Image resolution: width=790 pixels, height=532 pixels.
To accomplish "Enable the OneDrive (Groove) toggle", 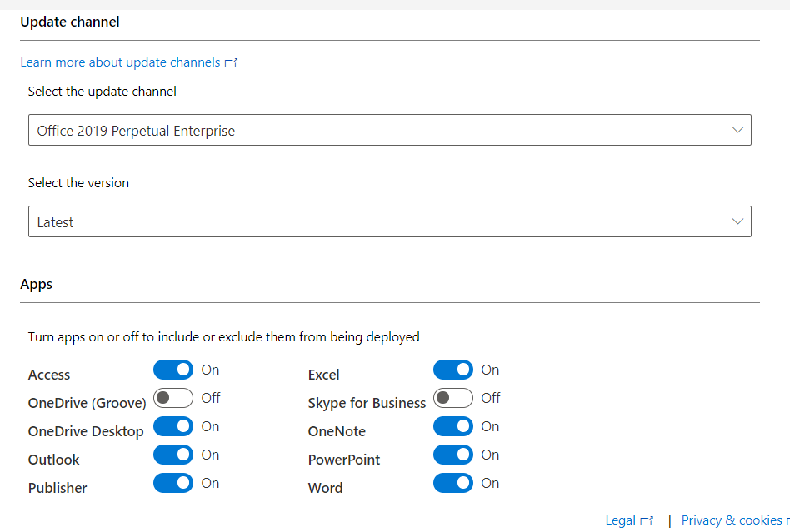I will pyautogui.click(x=173, y=398).
